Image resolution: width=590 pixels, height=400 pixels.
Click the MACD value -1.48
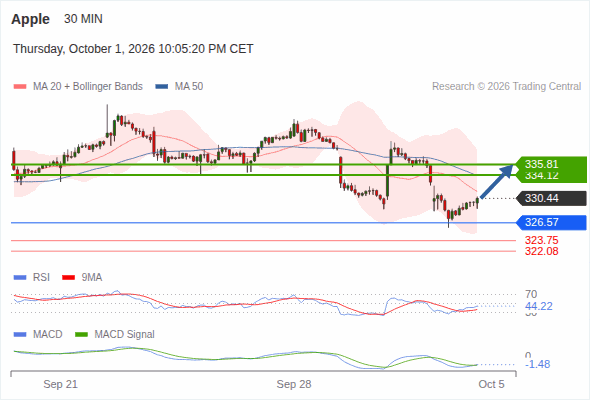coord(538,364)
